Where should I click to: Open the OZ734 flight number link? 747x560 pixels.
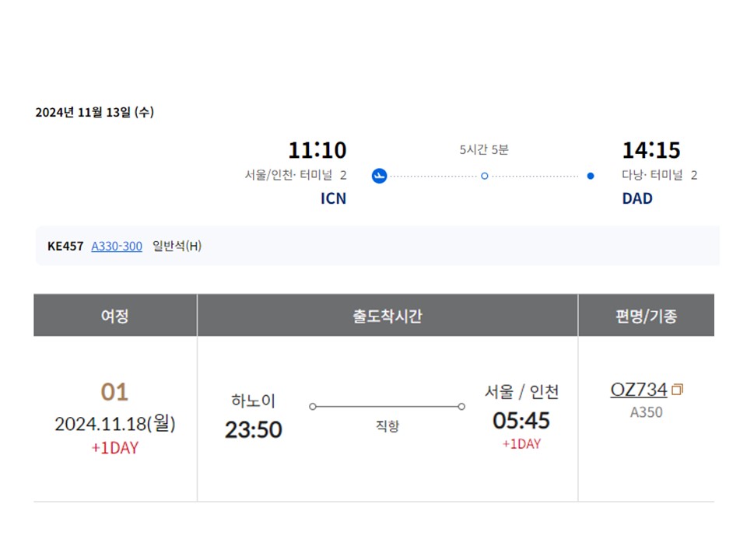pyautogui.click(x=639, y=390)
